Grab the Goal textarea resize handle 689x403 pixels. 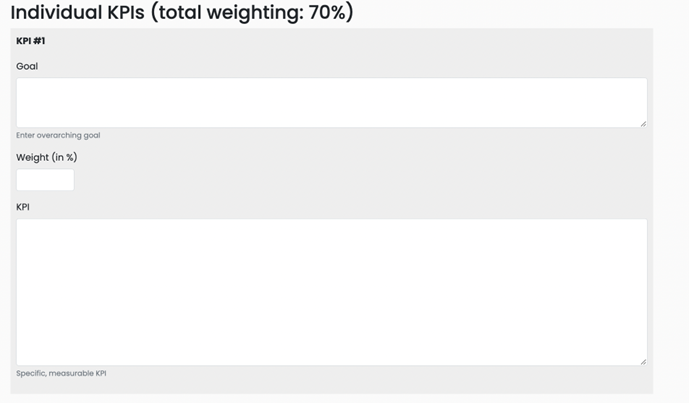coord(643,123)
